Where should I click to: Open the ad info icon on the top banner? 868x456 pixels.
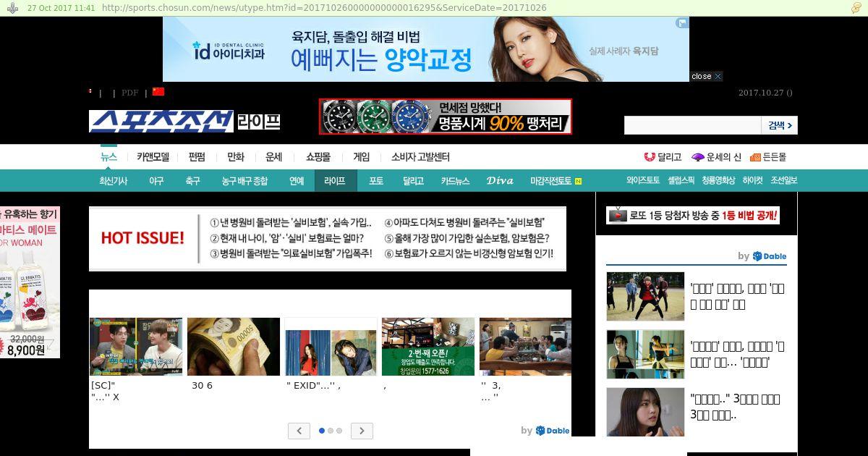tap(682, 23)
